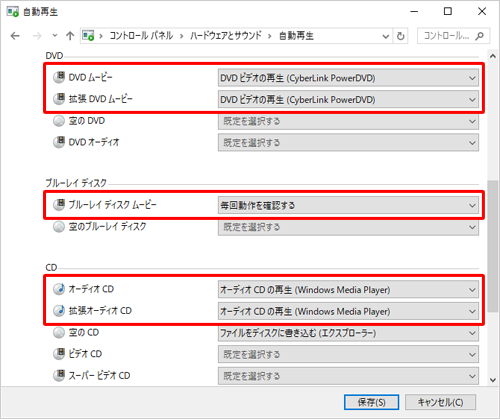Open the 空のブルーレイ ディスク dropdown

pos(348,227)
